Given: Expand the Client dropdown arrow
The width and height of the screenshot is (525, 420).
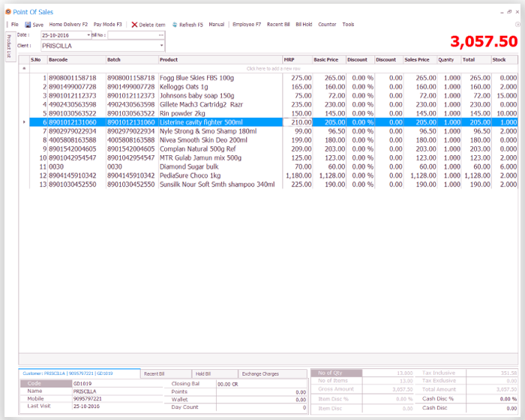Looking at the screenshot, I should (161, 46).
